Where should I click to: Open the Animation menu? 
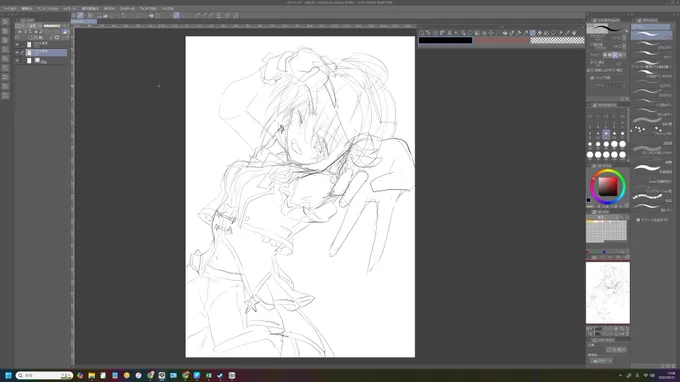[x=47, y=8]
